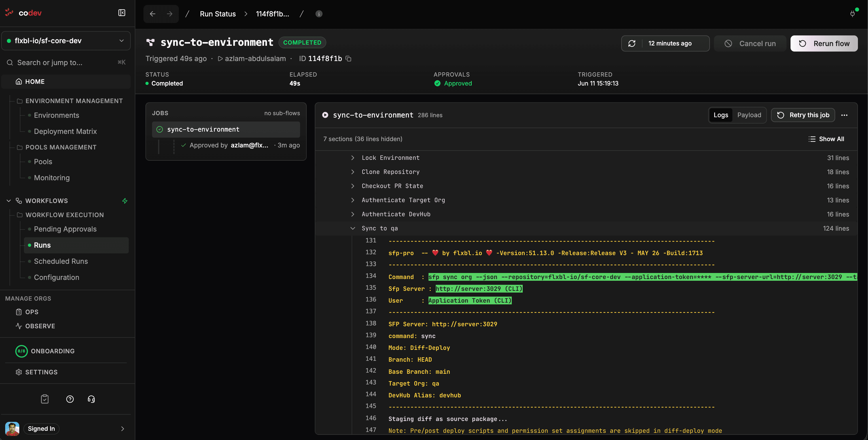This screenshot has height=440, width=868.
Task: Open Configuration in the sidebar
Action: tap(57, 278)
